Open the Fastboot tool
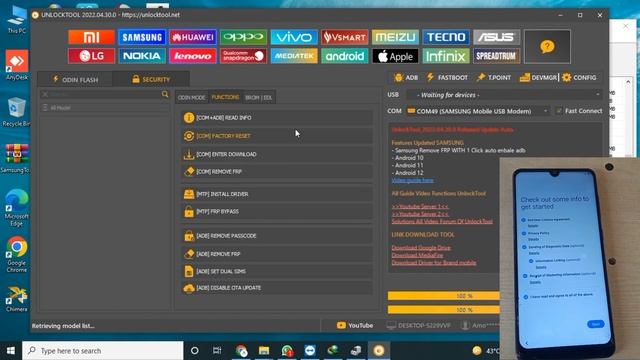This screenshot has width=640, height=360. coord(447,78)
